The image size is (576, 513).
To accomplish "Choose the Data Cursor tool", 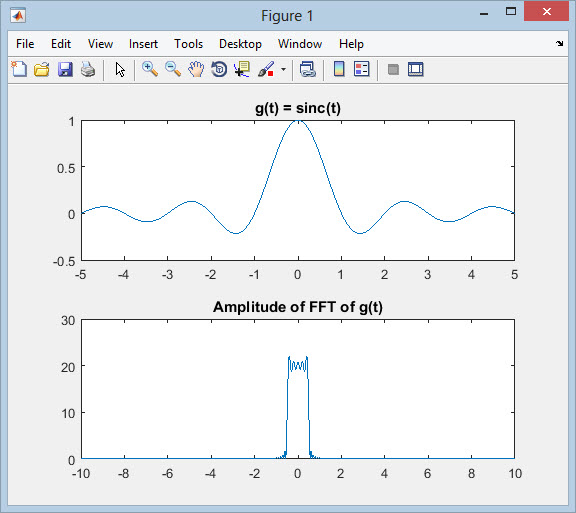I will [x=242, y=69].
